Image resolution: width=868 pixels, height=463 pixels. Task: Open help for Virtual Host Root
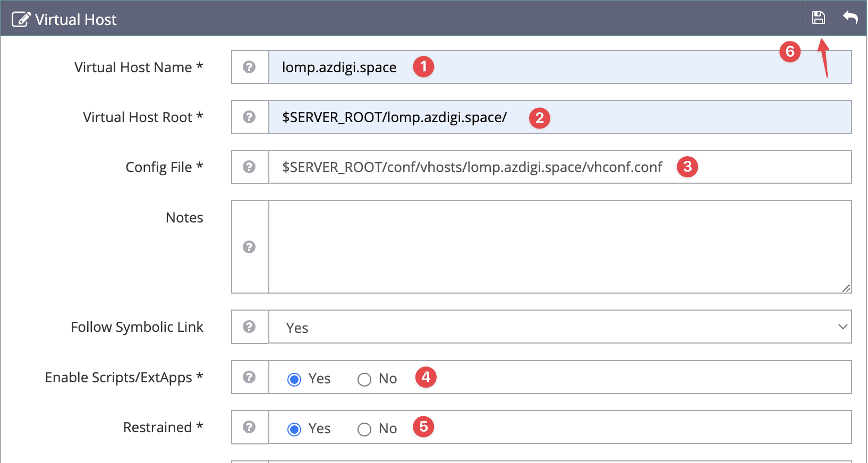pos(249,117)
